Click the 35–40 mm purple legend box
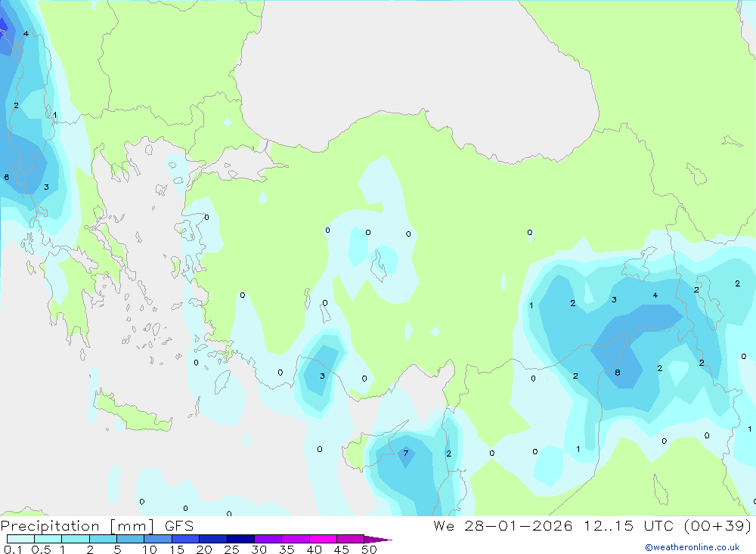 coord(296,539)
